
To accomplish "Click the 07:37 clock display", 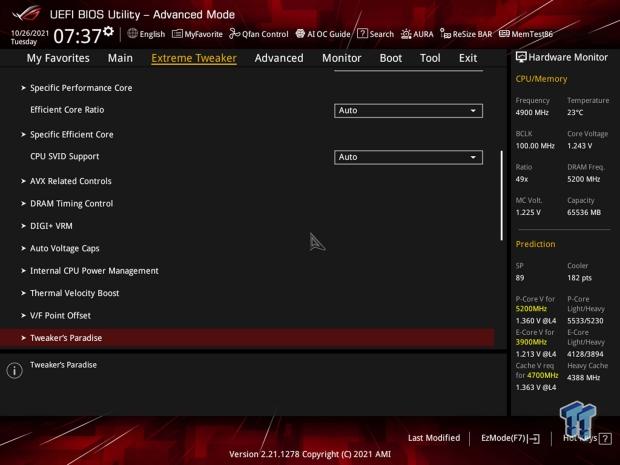I will (x=78, y=36).
